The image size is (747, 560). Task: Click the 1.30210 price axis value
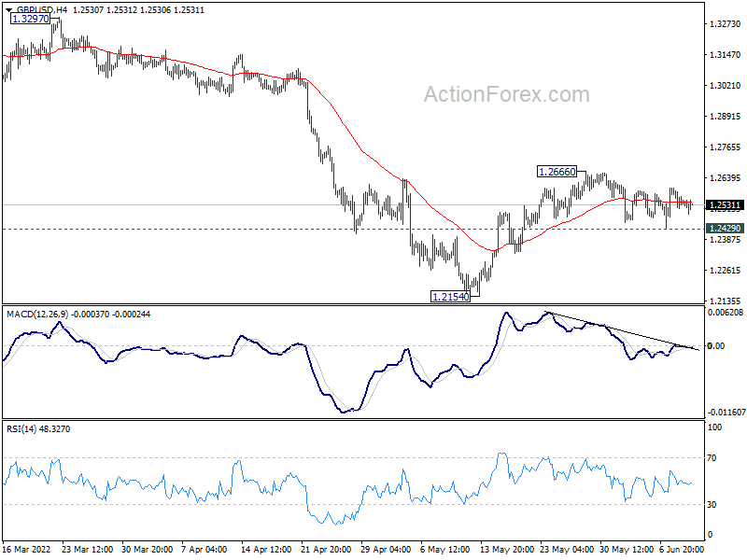[726, 86]
